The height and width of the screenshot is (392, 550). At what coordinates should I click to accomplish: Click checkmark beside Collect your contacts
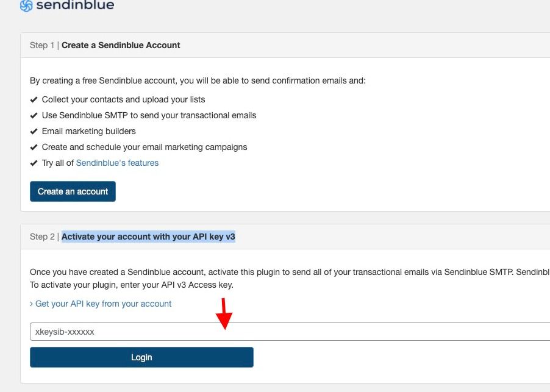point(34,100)
